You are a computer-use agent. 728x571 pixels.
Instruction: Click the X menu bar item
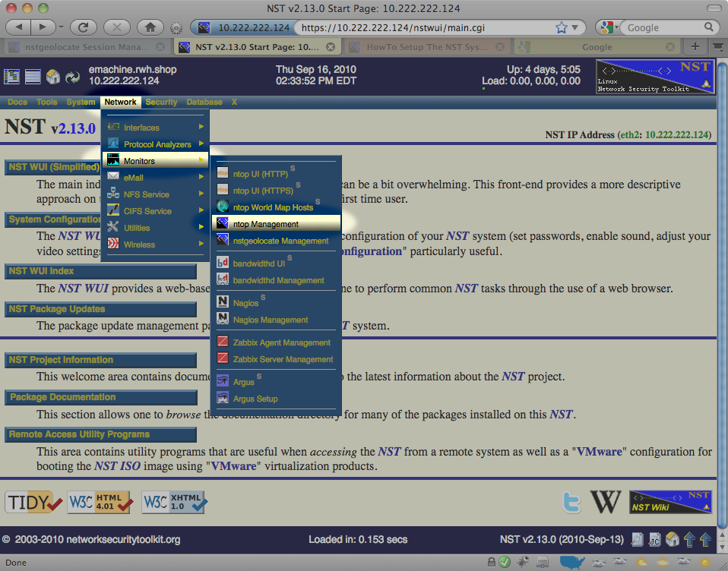[234, 102]
